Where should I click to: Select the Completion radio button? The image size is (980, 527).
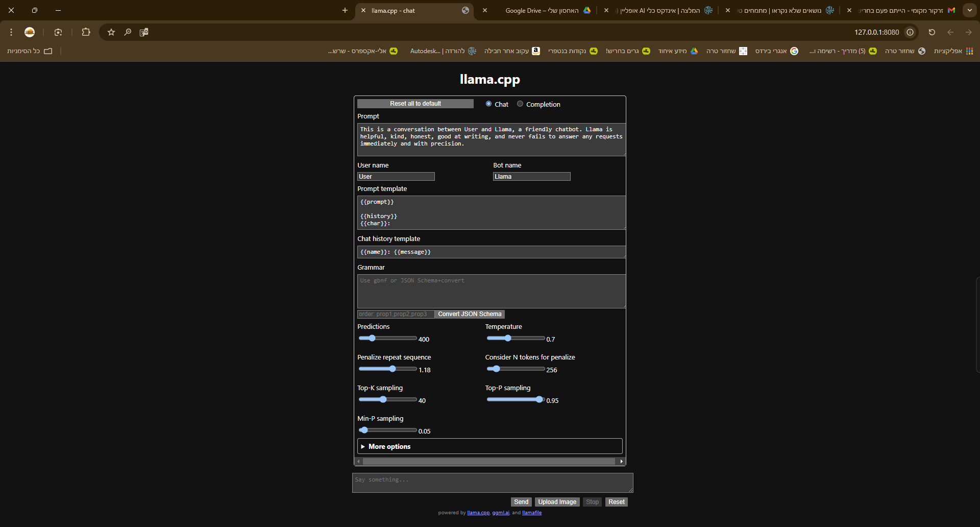pos(520,104)
